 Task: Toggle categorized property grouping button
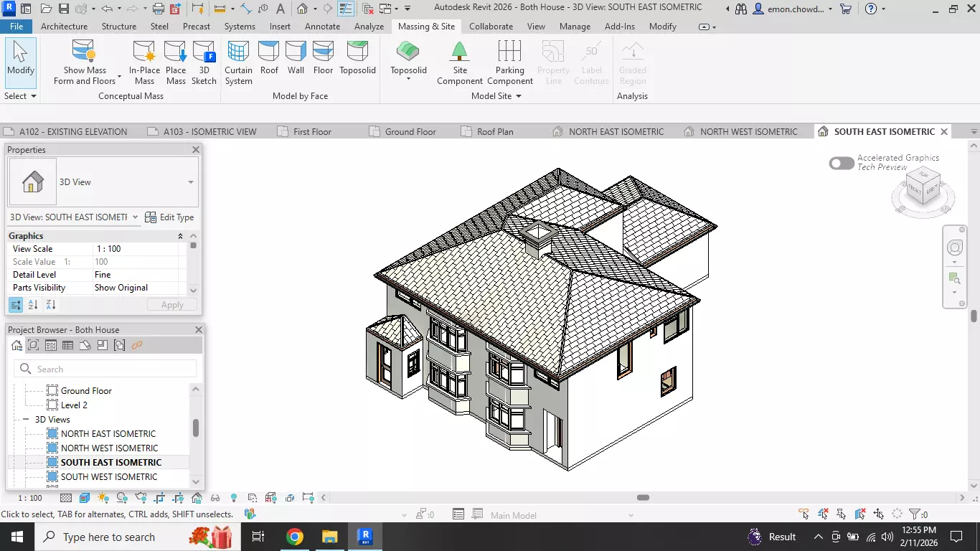(x=16, y=305)
